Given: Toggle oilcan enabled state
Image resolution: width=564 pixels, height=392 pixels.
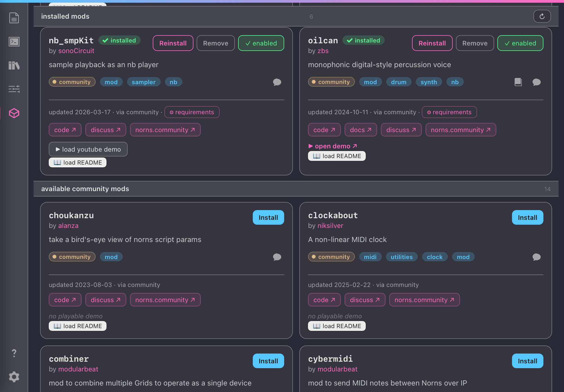Looking at the screenshot, I should click(x=520, y=43).
